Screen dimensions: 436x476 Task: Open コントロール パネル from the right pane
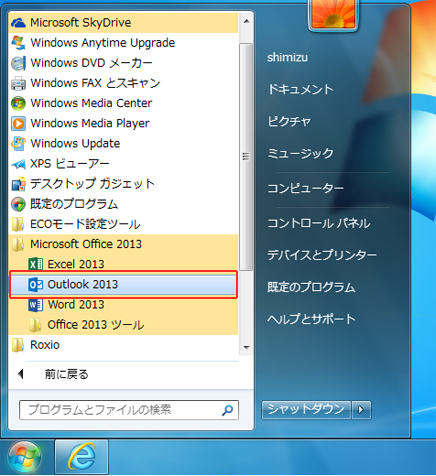pos(318,223)
